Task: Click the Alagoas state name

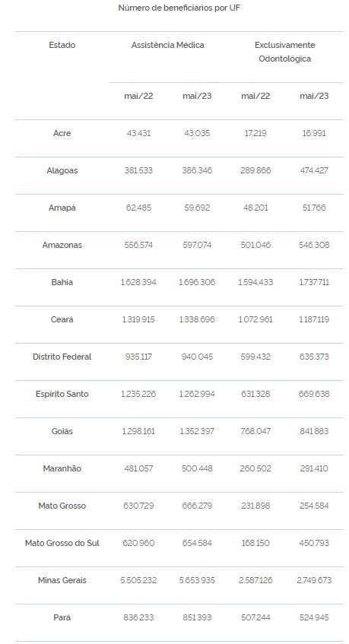Action: click(x=62, y=170)
